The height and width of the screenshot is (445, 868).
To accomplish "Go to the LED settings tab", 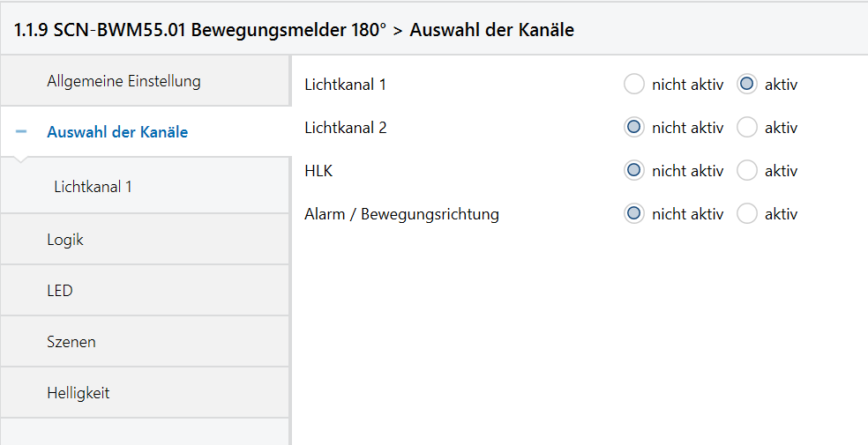I will (60, 290).
